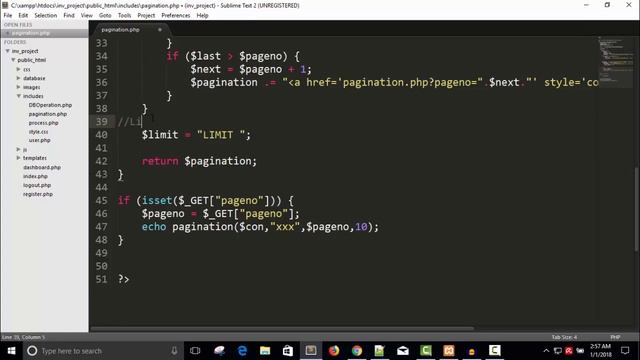Open the Goto menu
The height and width of the screenshot is (360, 640).
point(105,16)
